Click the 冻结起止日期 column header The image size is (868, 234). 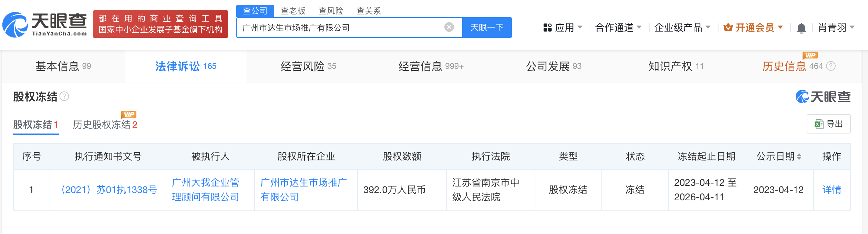tap(706, 157)
